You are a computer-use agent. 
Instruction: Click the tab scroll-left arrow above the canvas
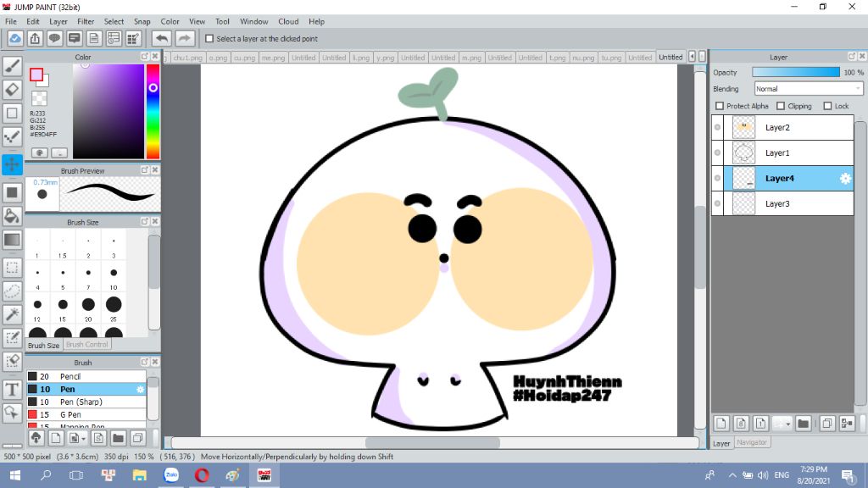pyautogui.click(x=692, y=57)
